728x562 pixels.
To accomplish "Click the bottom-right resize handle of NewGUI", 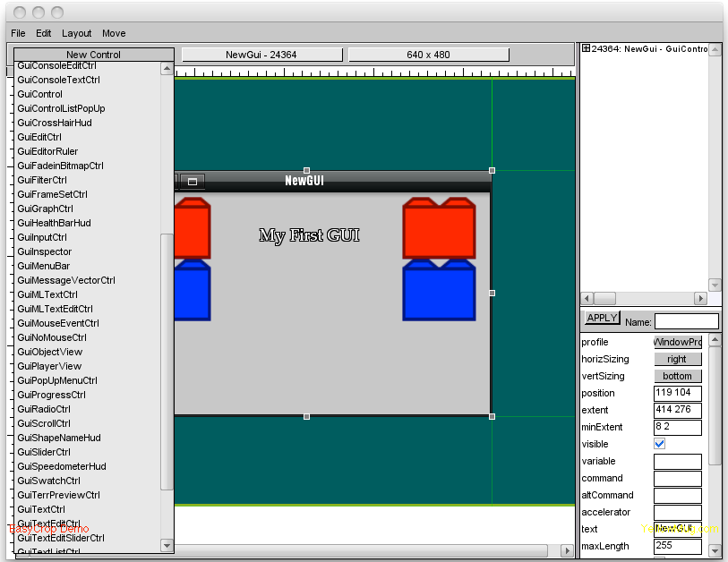I will pyautogui.click(x=492, y=416).
